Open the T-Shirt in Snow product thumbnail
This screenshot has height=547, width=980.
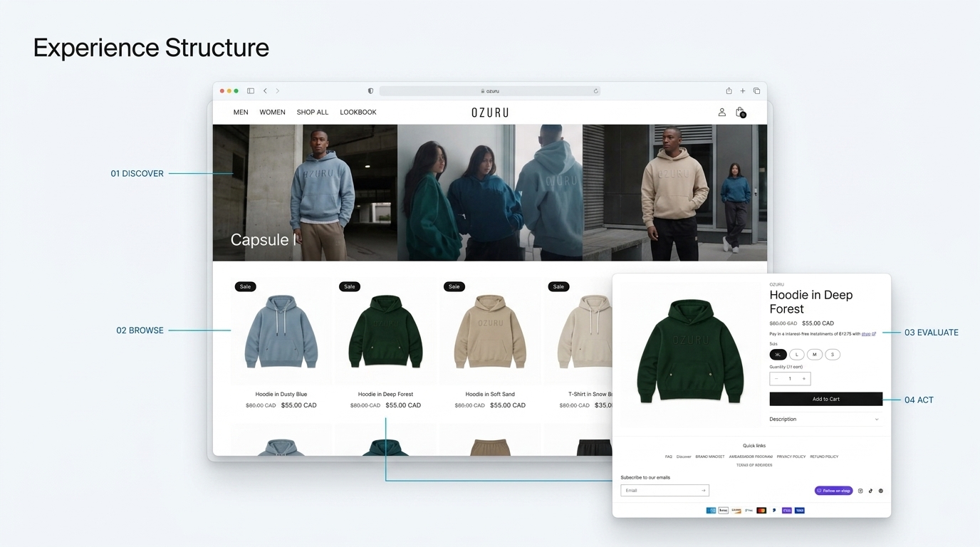click(578, 330)
